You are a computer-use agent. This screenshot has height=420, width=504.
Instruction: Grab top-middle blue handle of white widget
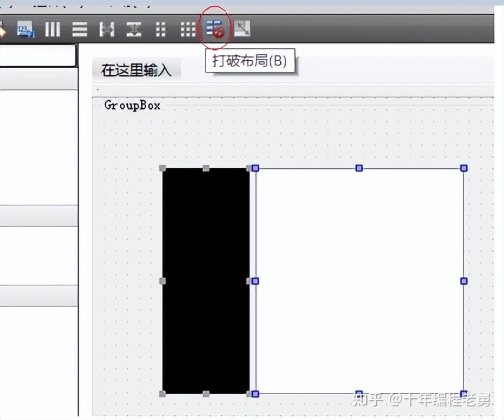coord(359,168)
